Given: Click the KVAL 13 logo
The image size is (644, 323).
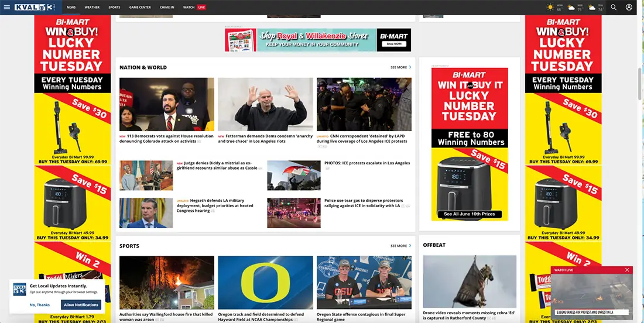Looking at the screenshot, I should pos(35,8).
